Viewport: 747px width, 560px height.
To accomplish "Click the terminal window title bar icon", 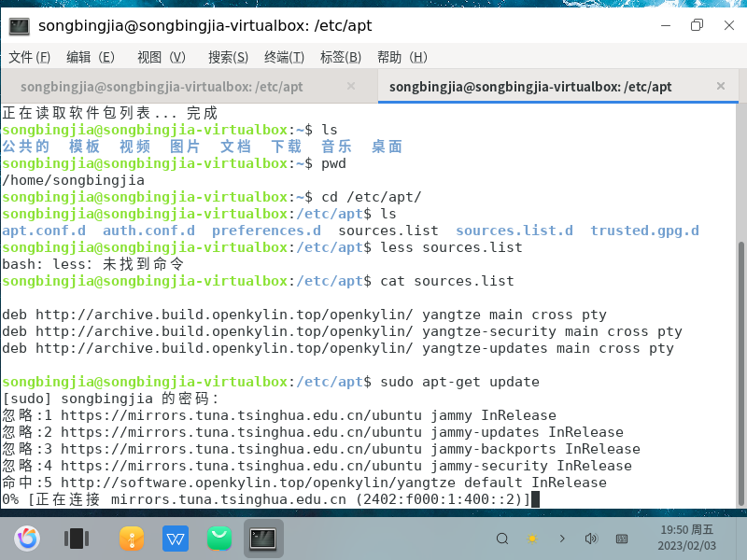I will pos(20,26).
